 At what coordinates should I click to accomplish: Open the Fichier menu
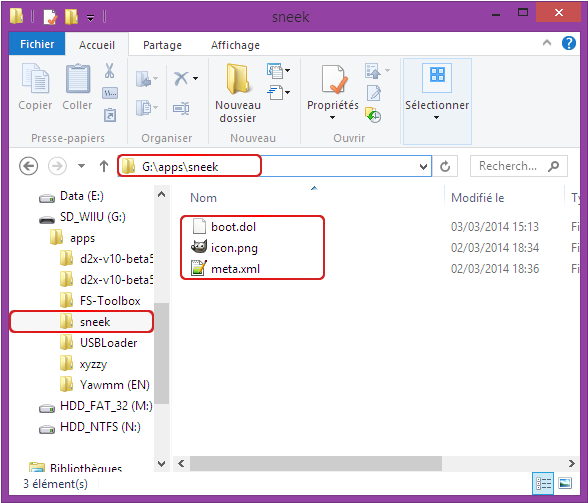pyautogui.click(x=37, y=44)
